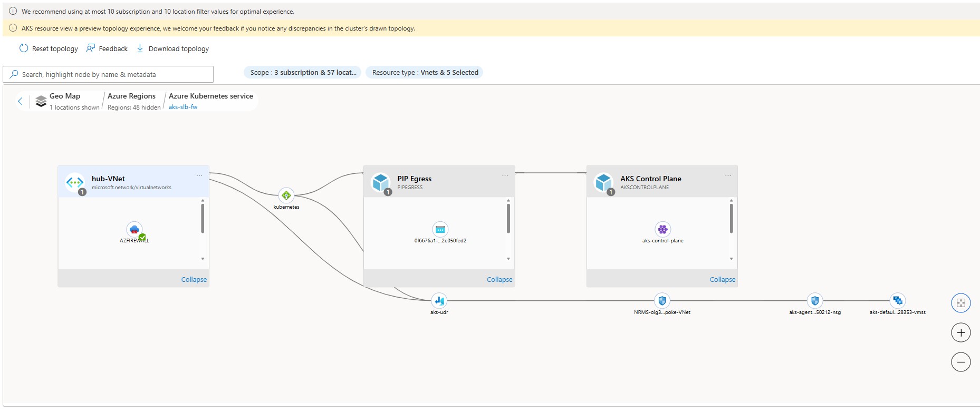Download topology from the toolbar
Image resolution: width=980 pixels, height=412 pixels.
click(x=172, y=48)
